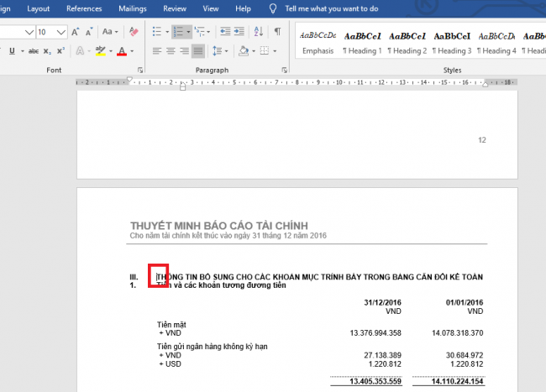Apply the red font color swatch

pyautogui.click(x=122, y=51)
